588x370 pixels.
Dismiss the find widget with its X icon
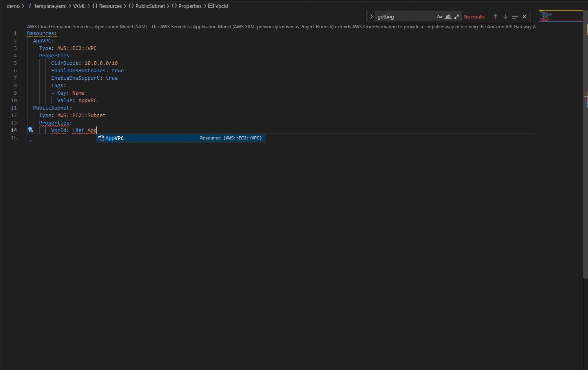point(524,16)
